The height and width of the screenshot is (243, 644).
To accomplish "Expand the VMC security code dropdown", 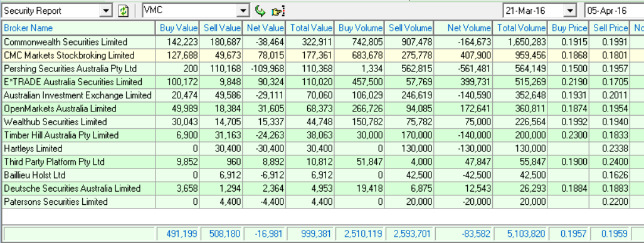I will tap(244, 11).
